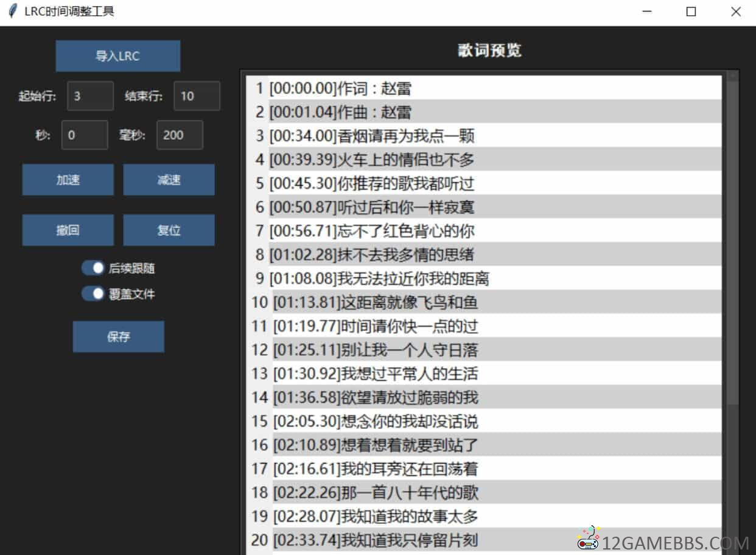Select lyric line 10 这距离就像飞鸟和鱼
This screenshot has width=756, height=555.
coord(375,302)
